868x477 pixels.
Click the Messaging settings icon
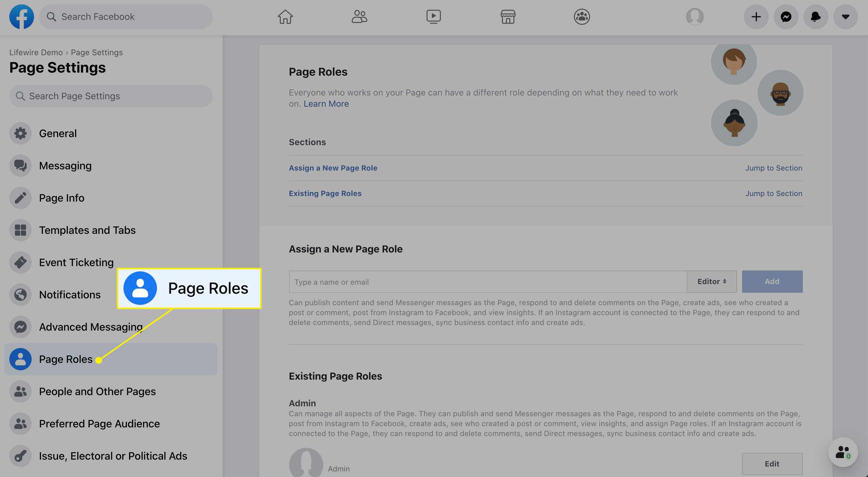(x=20, y=165)
